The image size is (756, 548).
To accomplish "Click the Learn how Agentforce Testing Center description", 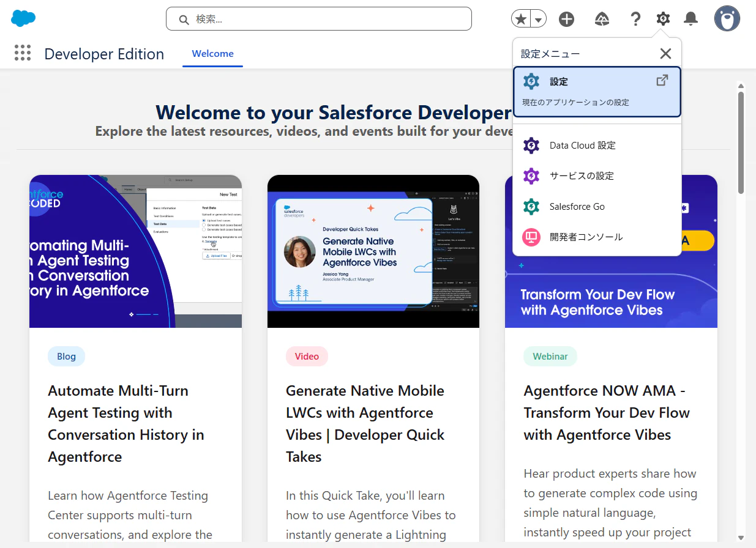I will click(130, 515).
